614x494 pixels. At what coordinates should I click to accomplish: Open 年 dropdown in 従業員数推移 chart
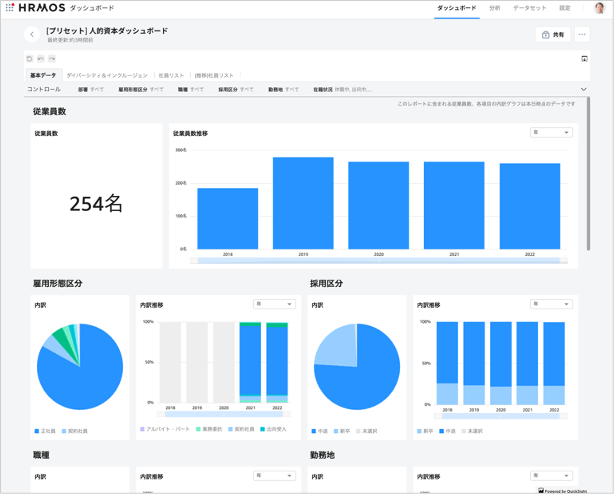coord(551,132)
